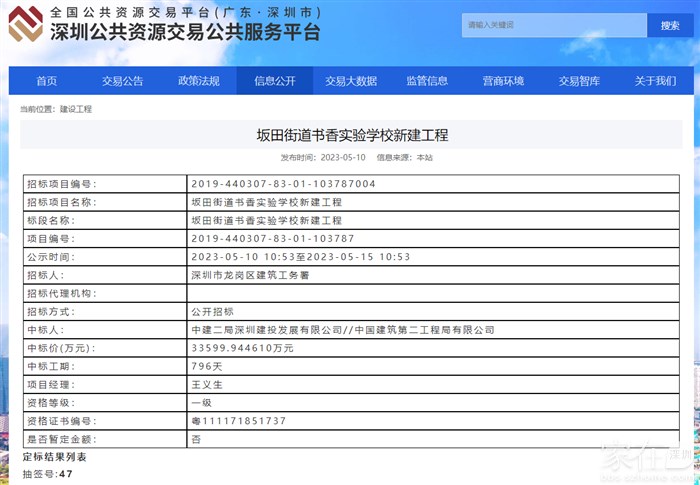
Task: Click the winning bidder company name cell
Action: click(x=342, y=329)
